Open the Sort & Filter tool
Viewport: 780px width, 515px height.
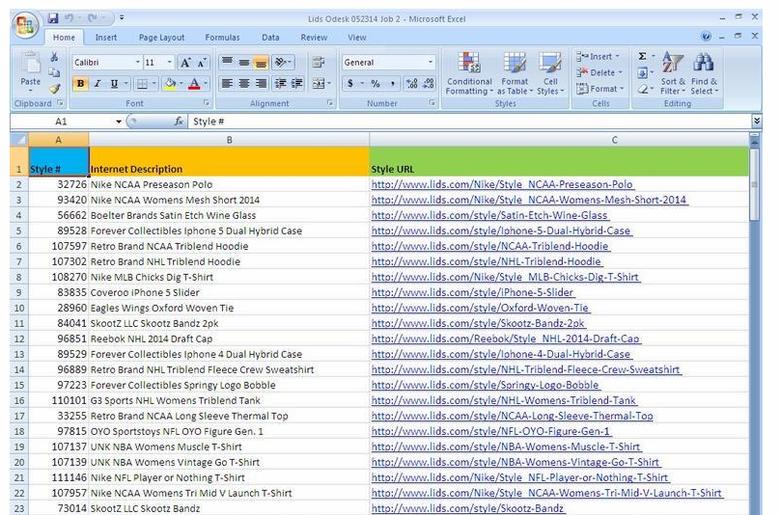pyautogui.click(x=673, y=73)
